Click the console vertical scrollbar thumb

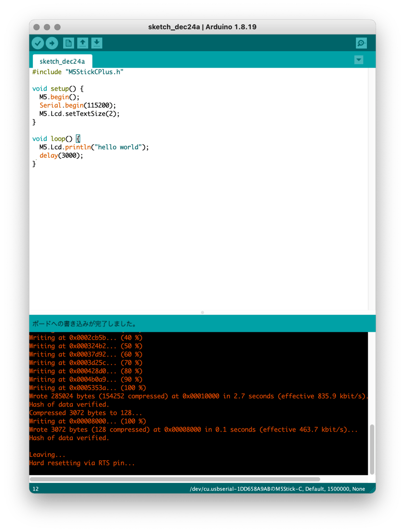click(372, 449)
